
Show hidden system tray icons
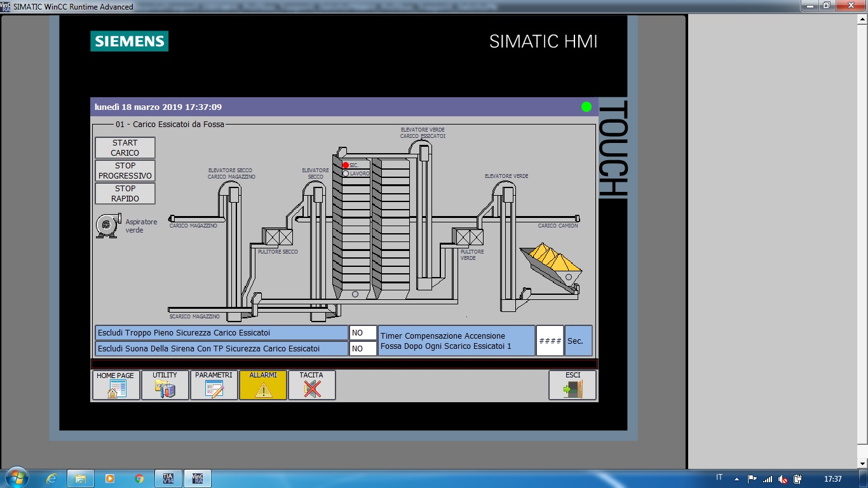click(736, 479)
